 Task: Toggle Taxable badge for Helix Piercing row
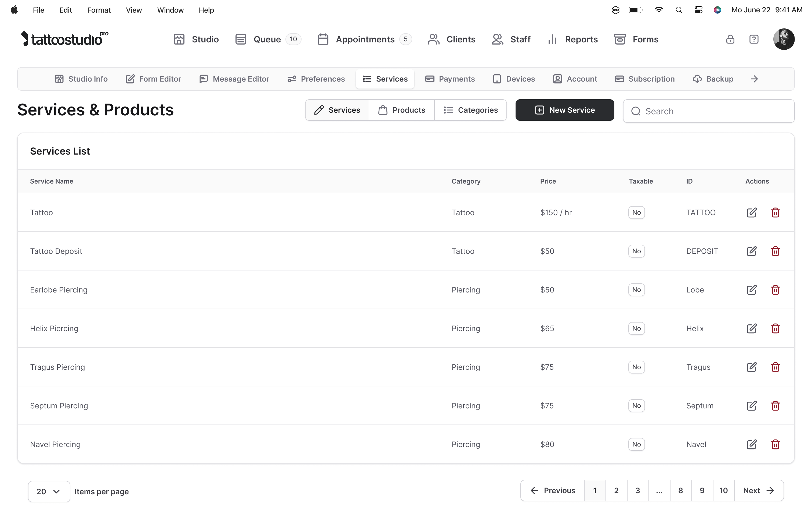tap(636, 328)
